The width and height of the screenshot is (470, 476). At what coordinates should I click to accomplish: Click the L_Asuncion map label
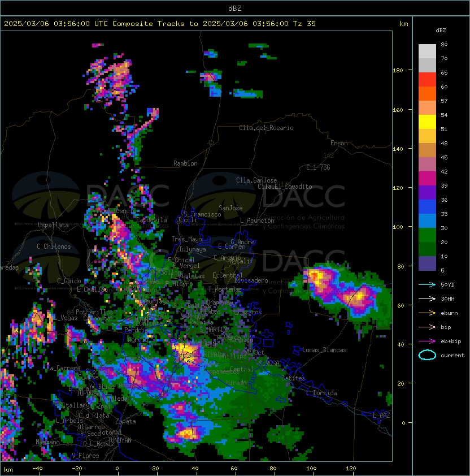[257, 220]
